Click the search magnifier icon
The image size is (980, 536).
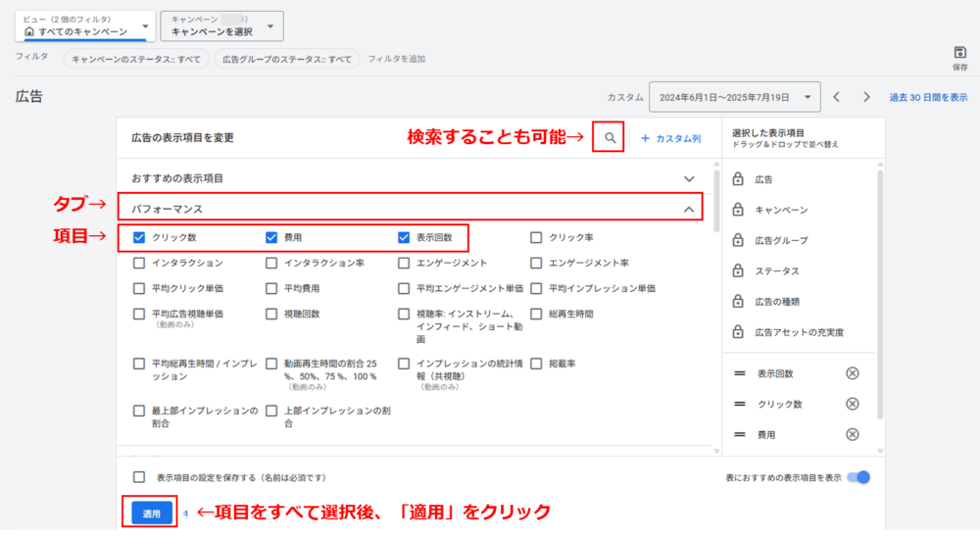coord(610,139)
